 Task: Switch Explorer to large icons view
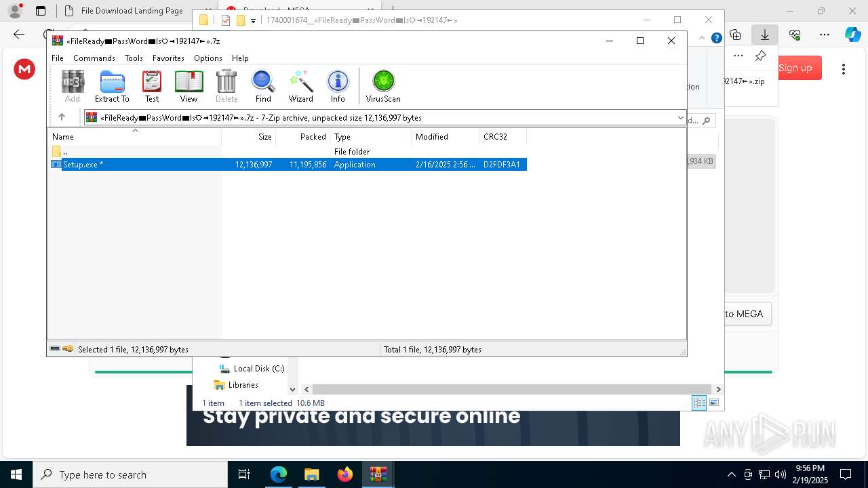pyautogui.click(x=713, y=403)
